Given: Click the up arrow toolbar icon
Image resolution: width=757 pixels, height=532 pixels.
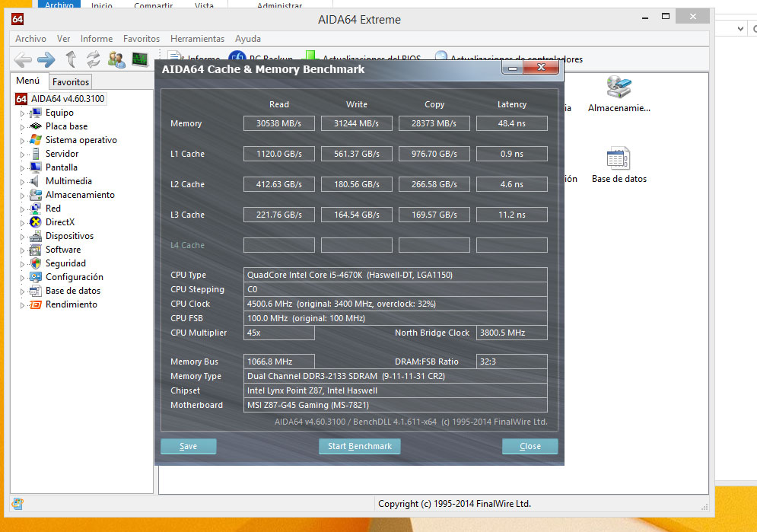Looking at the screenshot, I should (x=71, y=59).
